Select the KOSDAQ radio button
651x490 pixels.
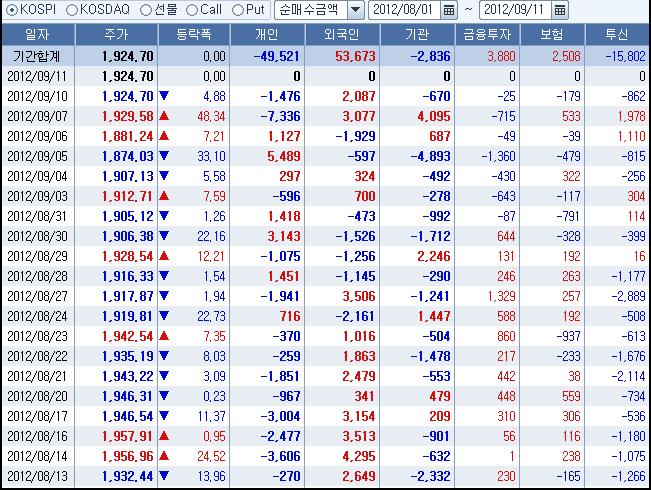pos(72,10)
